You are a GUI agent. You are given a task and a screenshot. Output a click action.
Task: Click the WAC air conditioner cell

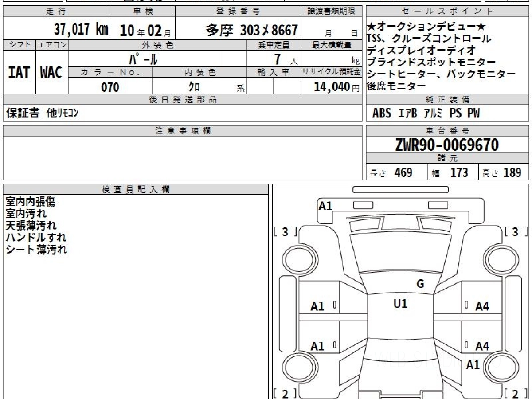tap(52, 72)
